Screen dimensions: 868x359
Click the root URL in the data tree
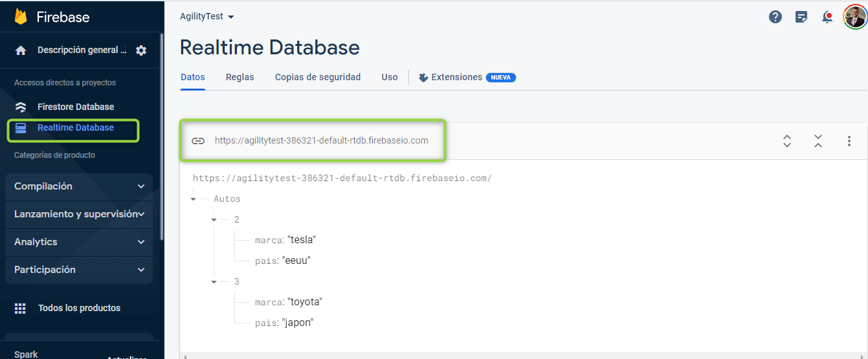[342, 178]
